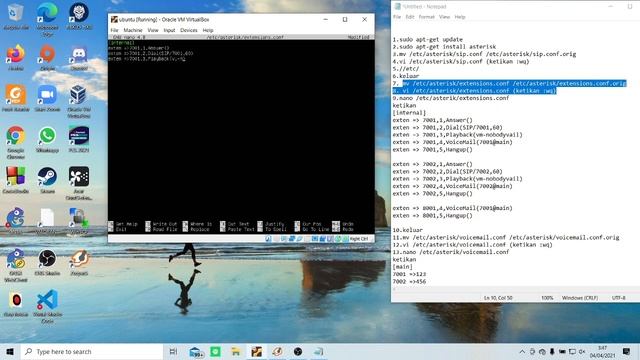Click the line '2.sudo apt-get install asterisk'
The width and height of the screenshot is (640, 360).
444,47
